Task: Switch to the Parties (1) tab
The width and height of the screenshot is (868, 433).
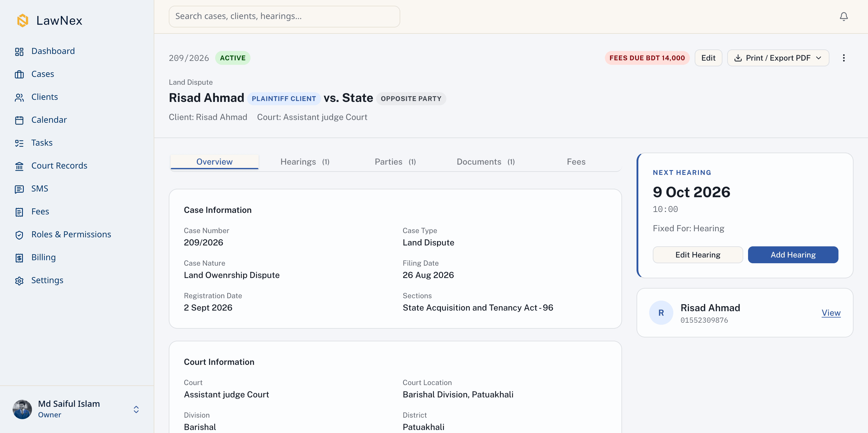Action: (395, 162)
